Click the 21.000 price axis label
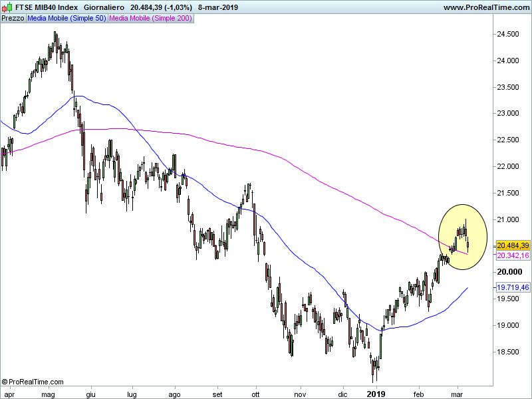 (x=508, y=219)
